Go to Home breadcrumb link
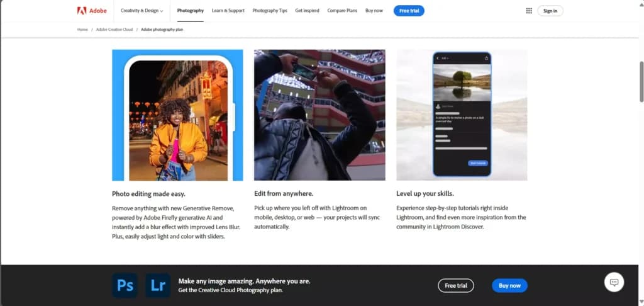 pyautogui.click(x=82, y=30)
